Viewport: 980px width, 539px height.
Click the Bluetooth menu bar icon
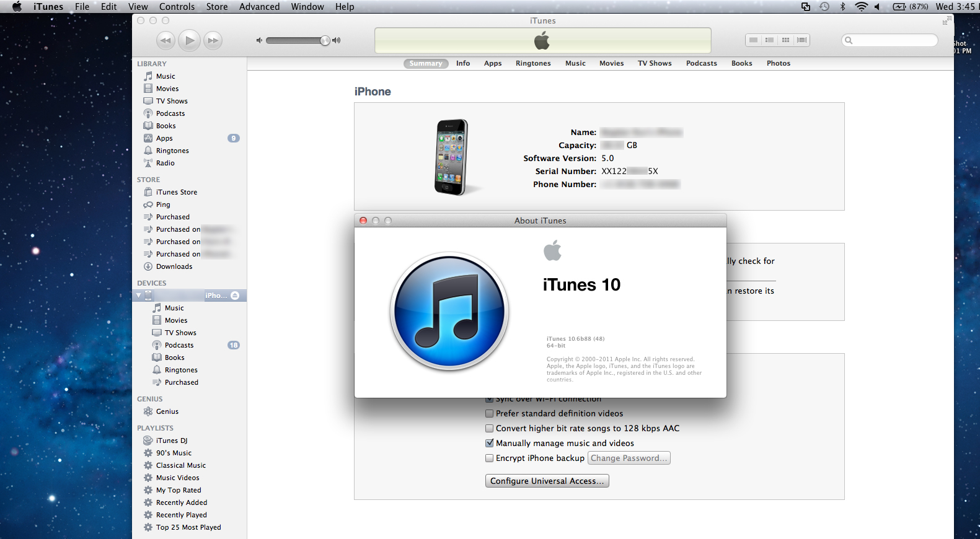842,7
